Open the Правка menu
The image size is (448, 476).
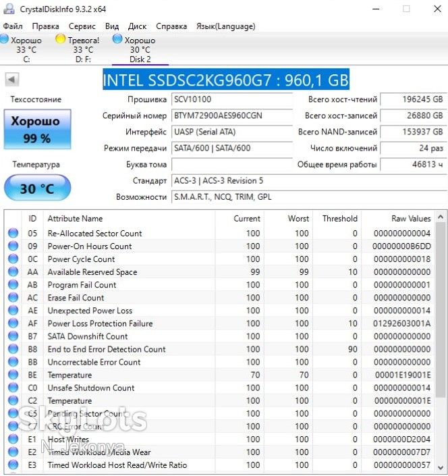pyautogui.click(x=45, y=26)
